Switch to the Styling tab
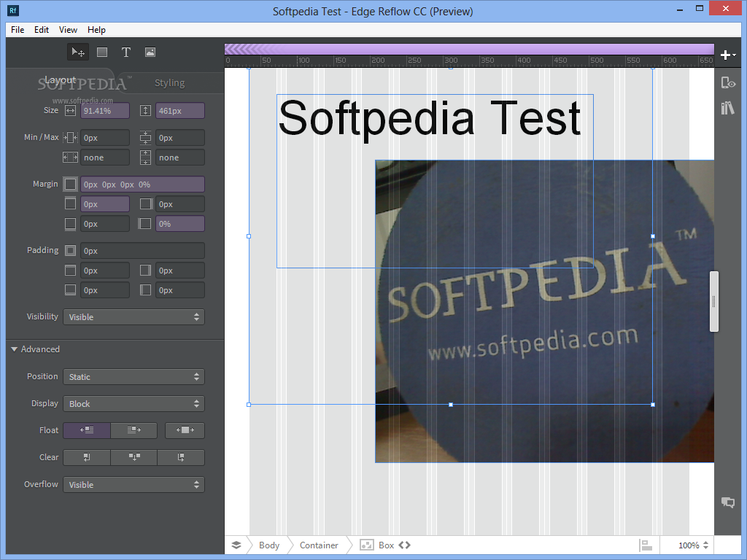The height and width of the screenshot is (560, 747). pos(169,83)
